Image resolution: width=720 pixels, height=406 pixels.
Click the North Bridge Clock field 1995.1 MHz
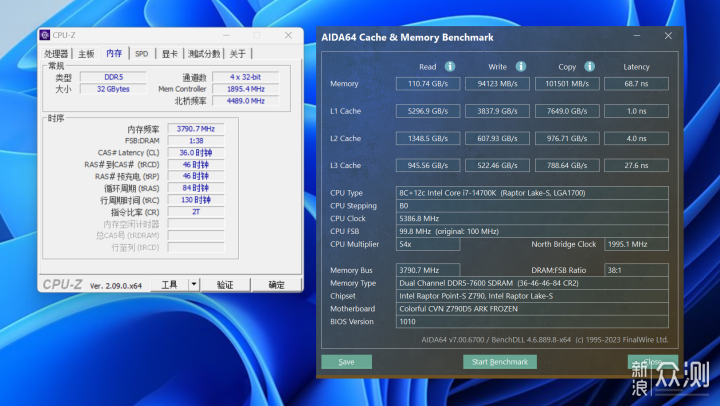[x=636, y=244]
